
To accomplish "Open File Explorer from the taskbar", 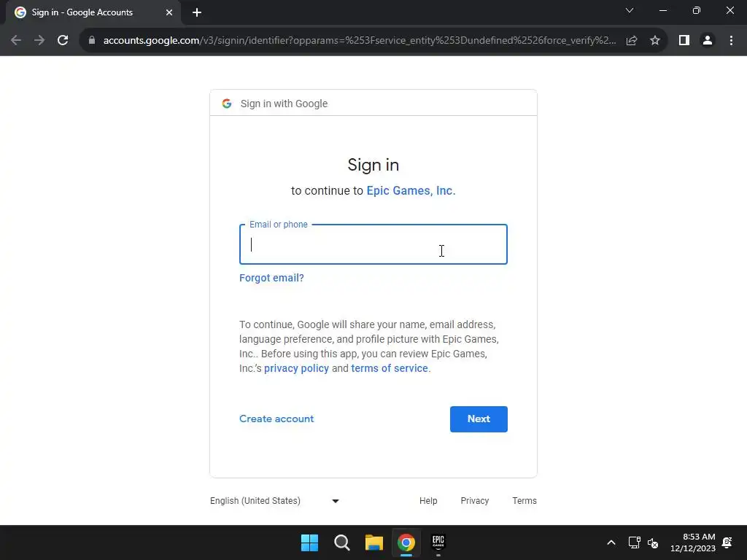I will (374, 542).
